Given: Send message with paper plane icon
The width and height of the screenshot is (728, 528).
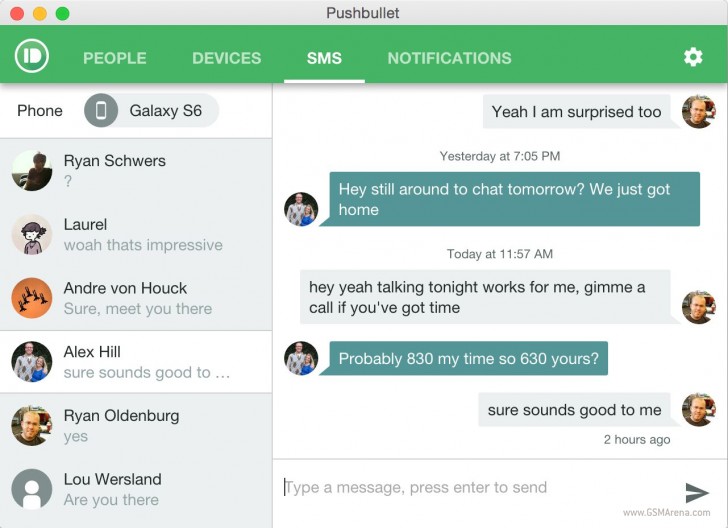Looking at the screenshot, I should pyautogui.click(x=696, y=492).
